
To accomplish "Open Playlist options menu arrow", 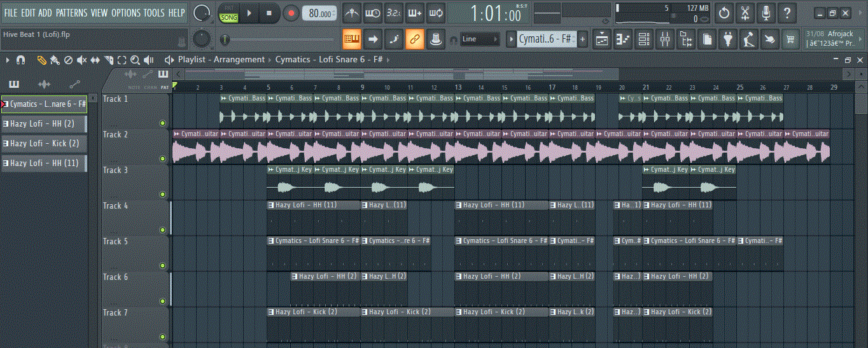I will tap(7, 60).
